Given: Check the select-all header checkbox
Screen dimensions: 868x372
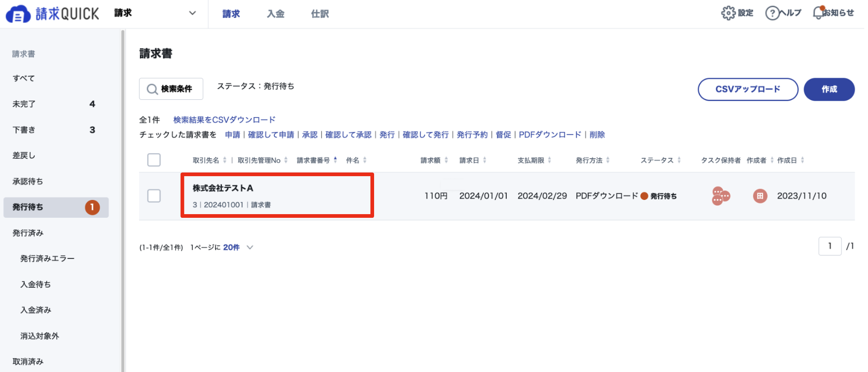Looking at the screenshot, I should (154, 160).
